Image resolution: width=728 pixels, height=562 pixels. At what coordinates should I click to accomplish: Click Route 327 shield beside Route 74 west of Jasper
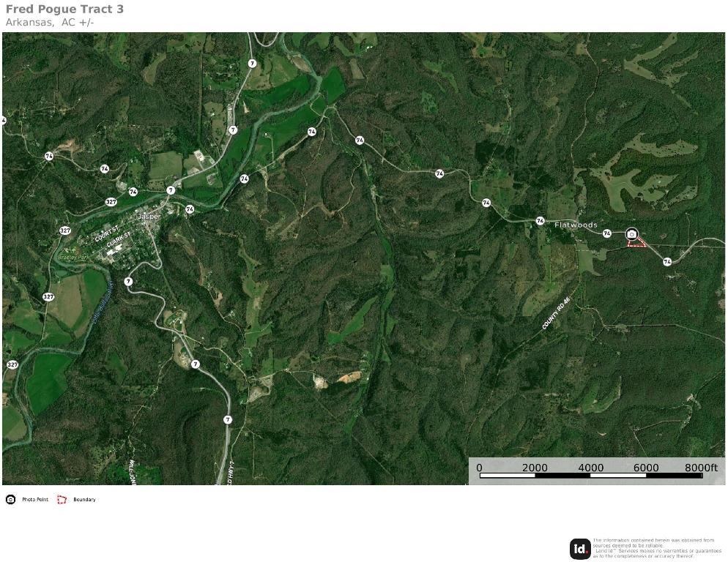click(x=111, y=202)
